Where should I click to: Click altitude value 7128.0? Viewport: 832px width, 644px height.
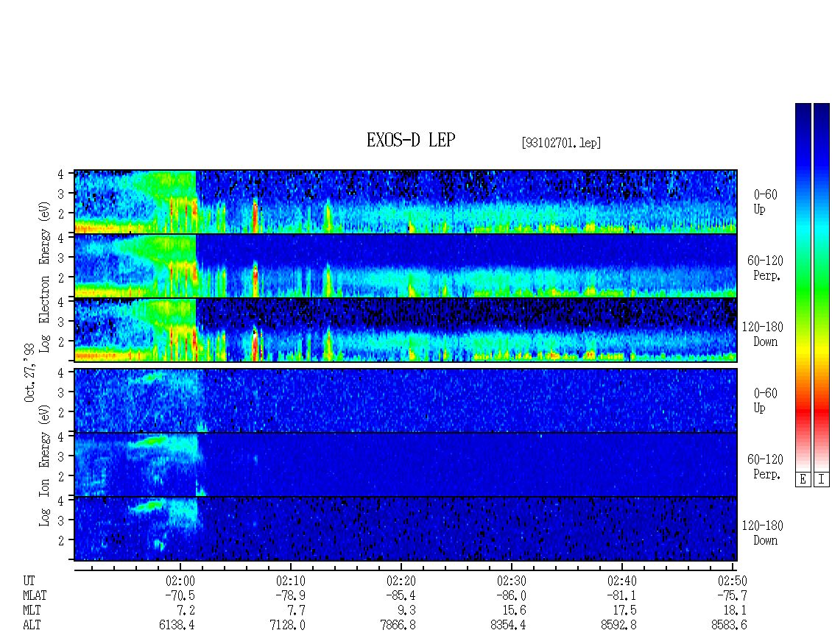pos(287,626)
